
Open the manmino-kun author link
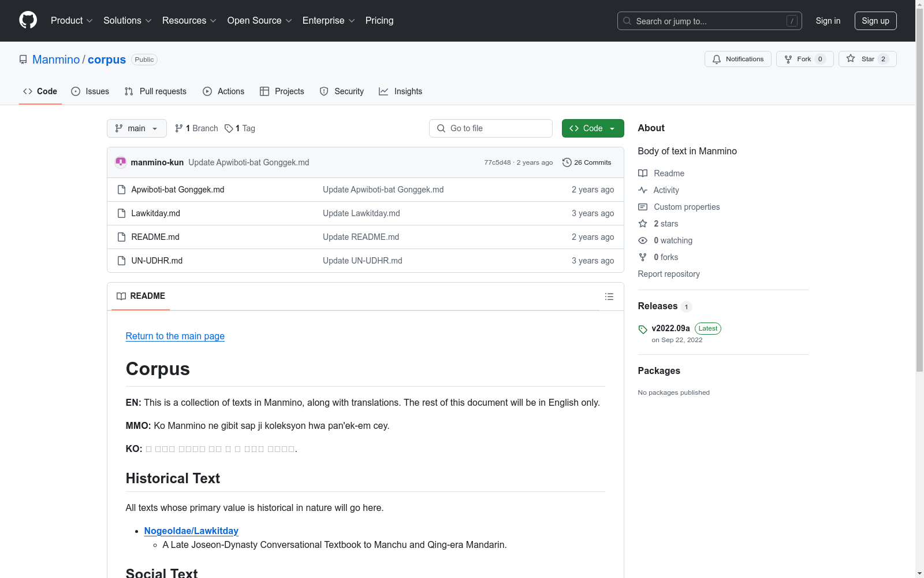[x=157, y=162]
